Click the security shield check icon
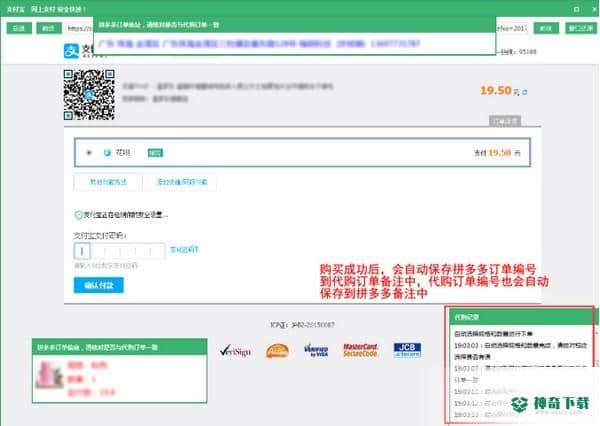Image resolution: width=600 pixels, height=426 pixels. pos(78,215)
